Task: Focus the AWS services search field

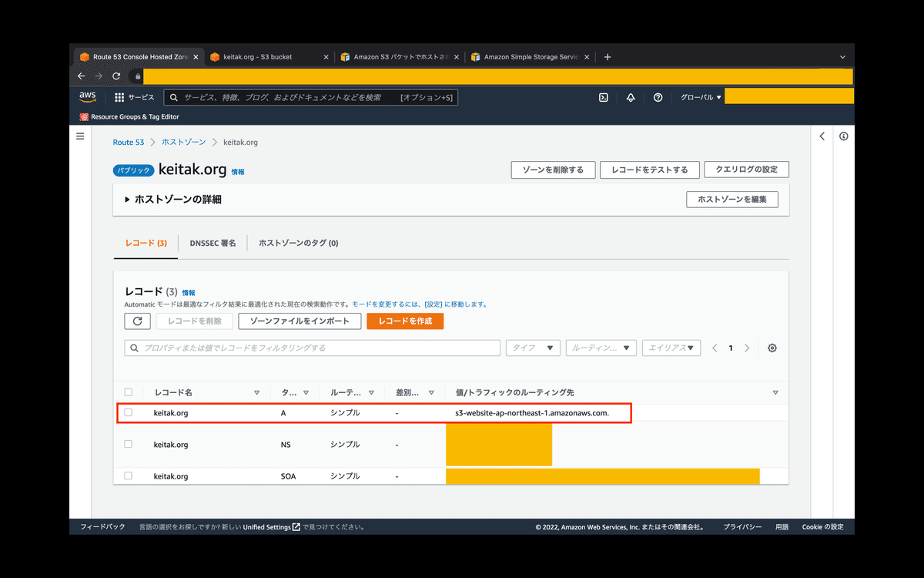Action: pos(310,98)
